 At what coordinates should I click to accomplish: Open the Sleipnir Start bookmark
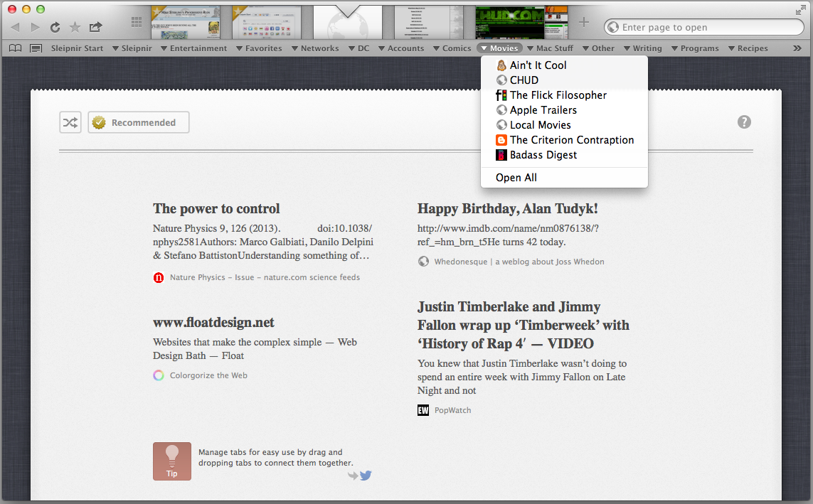[77, 48]
